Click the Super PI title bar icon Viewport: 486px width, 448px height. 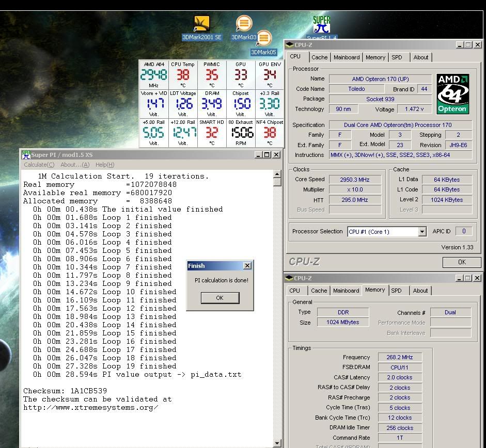click(x=25, y=154)
